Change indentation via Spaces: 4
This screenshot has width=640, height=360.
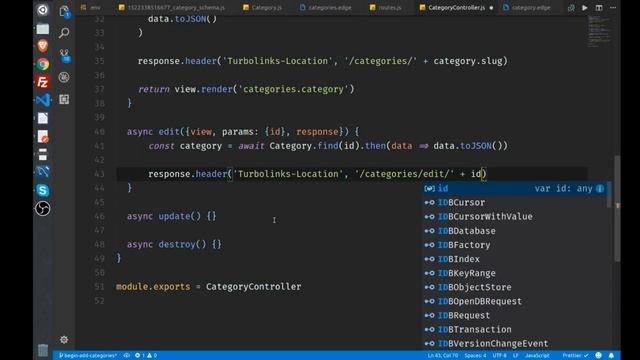tap(475, 356)
